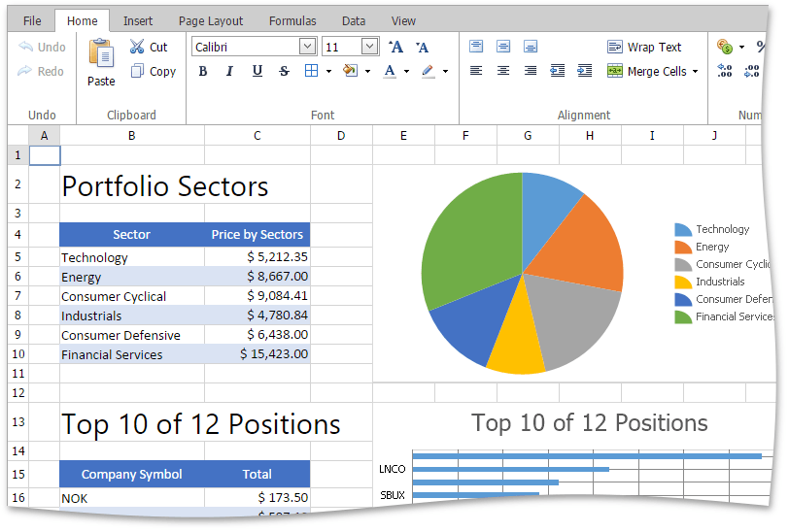Click the Paste clipboard icon

pos(101,53)
